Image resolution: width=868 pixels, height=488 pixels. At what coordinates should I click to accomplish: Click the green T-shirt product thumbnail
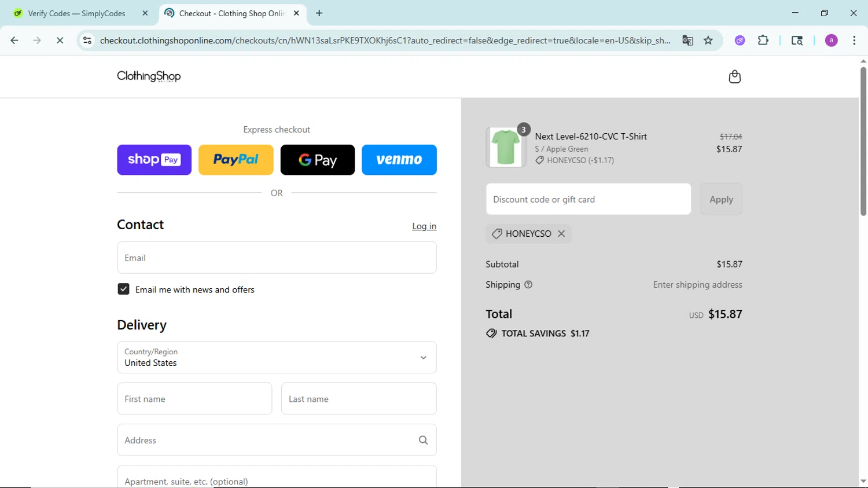pyautogui.click(x=506, y=147)
